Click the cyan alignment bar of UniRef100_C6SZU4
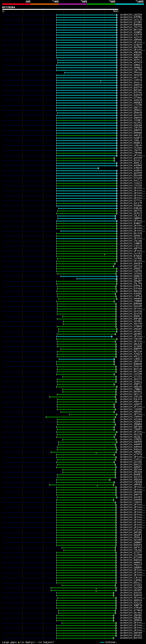Viewport: 146px width, 644px height. [x=87, y=15]
